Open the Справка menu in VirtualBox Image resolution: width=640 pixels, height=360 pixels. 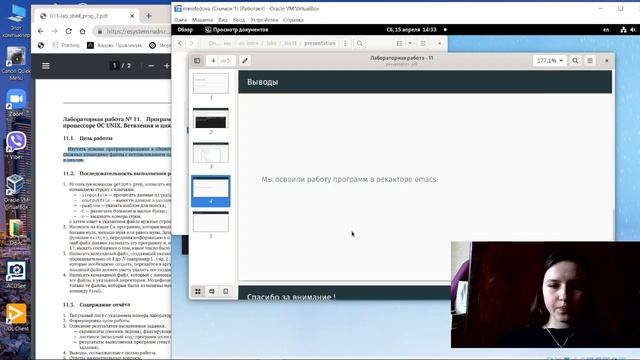(293, 20)
